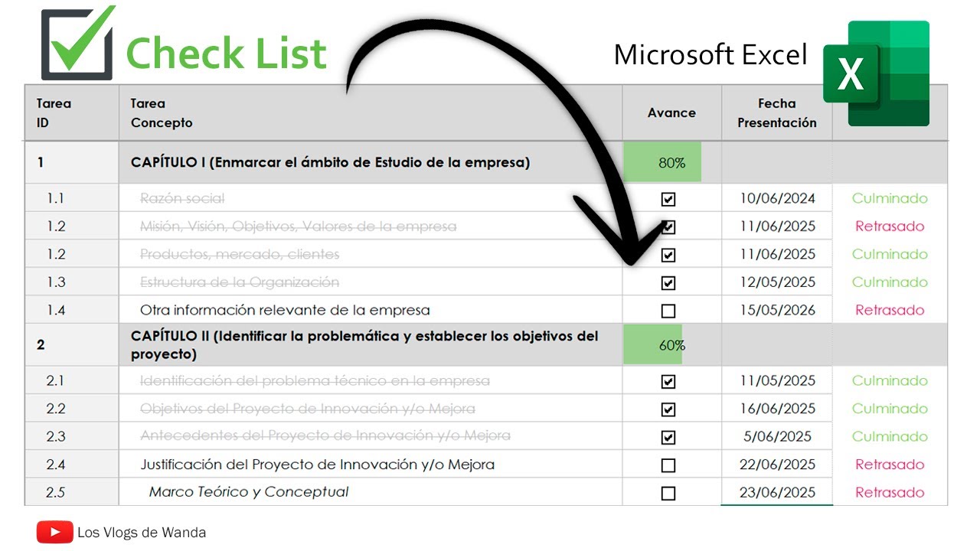Screen dimensions: 980x551
Task: Click the Check List title text
Action: 226,54
